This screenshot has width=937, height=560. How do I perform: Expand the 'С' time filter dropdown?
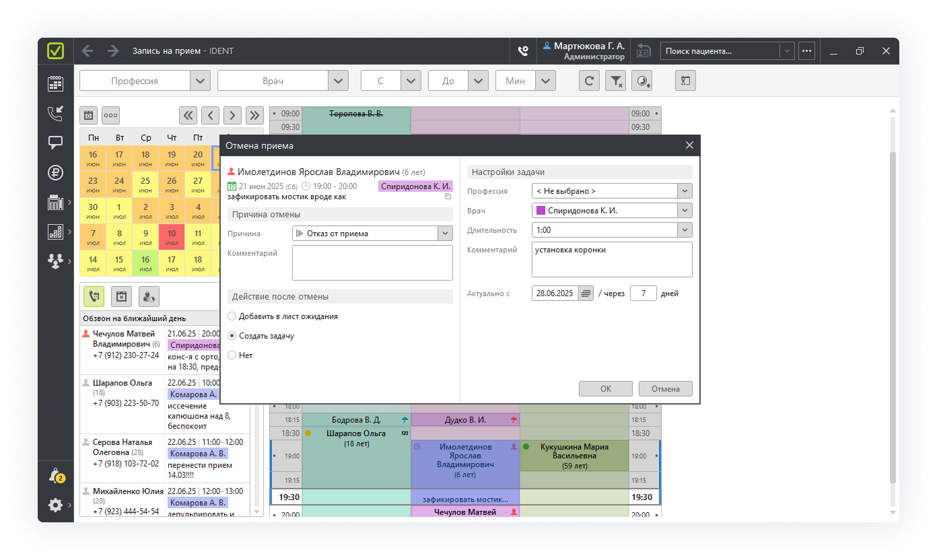411,81
